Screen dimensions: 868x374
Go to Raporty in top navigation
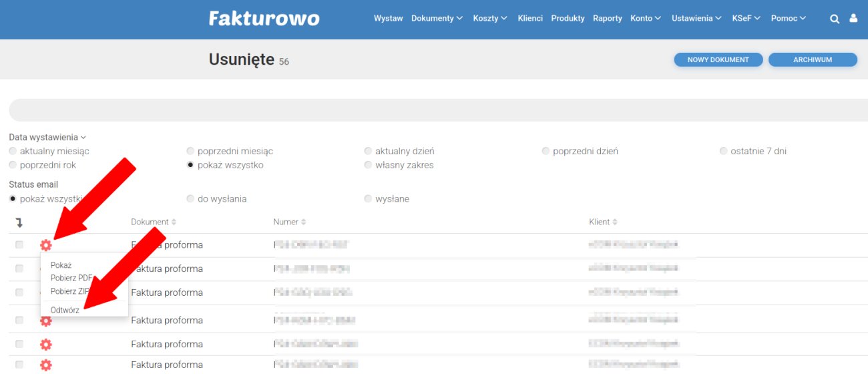point(608,19)
